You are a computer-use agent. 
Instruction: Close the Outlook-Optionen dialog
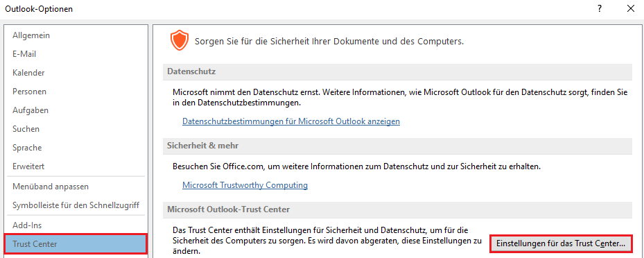[630, 8]
